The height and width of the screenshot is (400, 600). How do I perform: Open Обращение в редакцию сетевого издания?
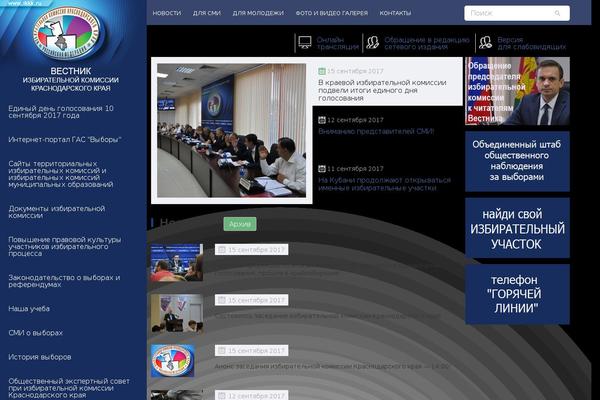point(427,43)
